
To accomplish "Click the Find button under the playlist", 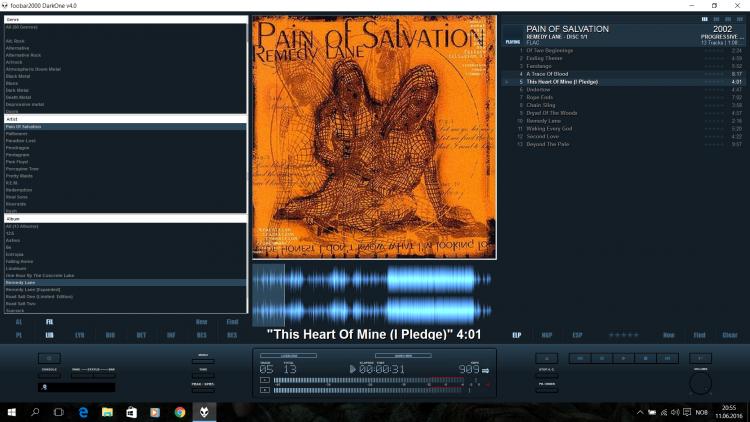I will [x=700, y=335].
